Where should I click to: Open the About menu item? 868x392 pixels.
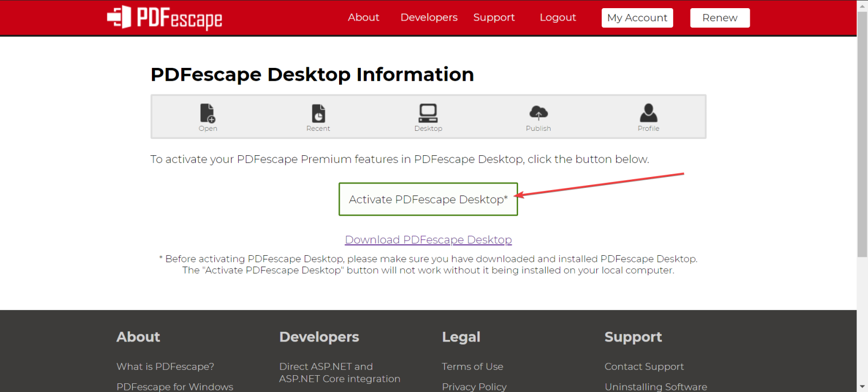tap(363, 17)
